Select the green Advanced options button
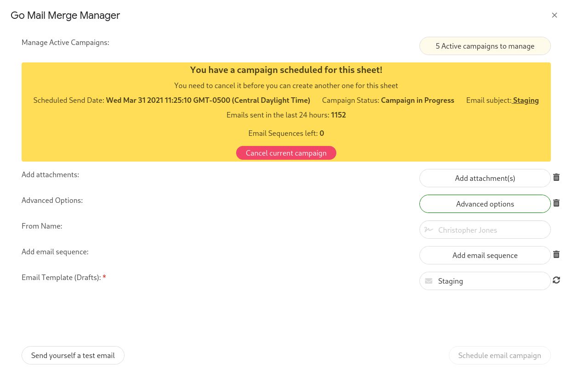 click(x=485, y=203)
